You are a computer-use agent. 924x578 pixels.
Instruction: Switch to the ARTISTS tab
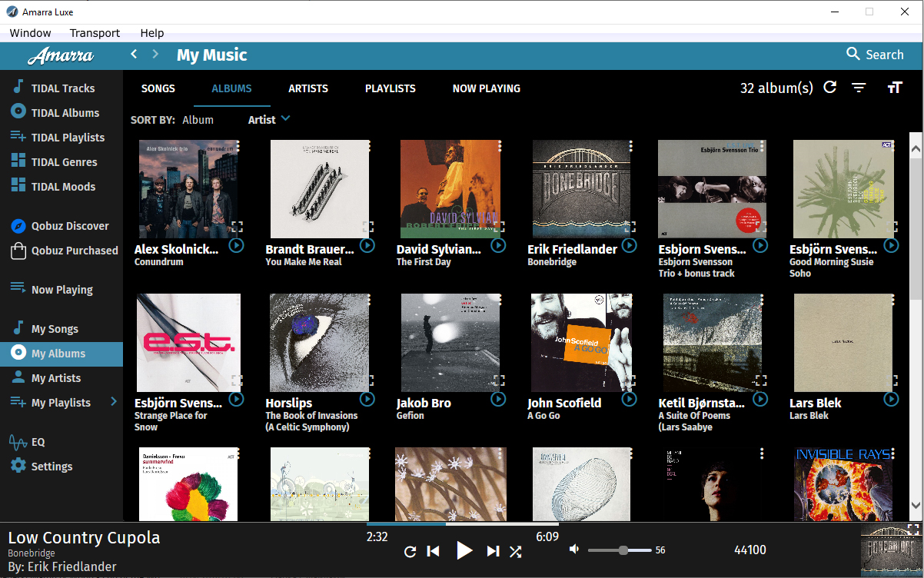308,88
